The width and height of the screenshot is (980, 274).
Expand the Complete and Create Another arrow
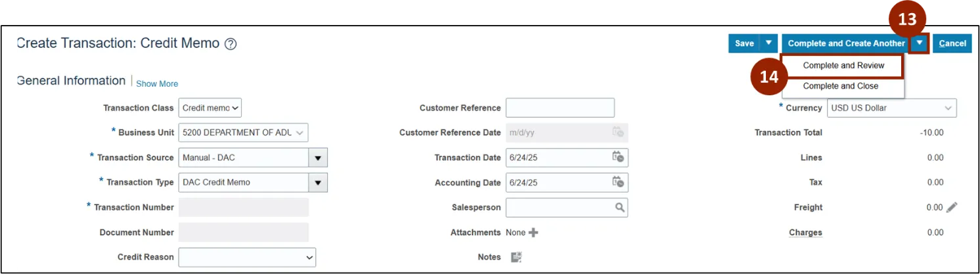point(920,43)
